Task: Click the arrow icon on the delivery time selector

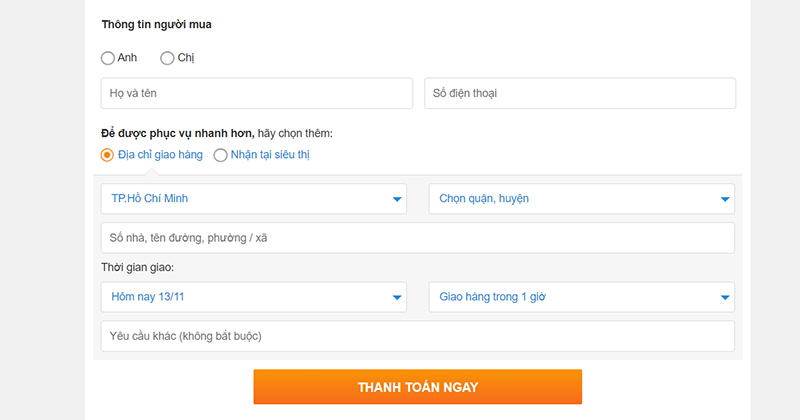Action: (725, 298)
